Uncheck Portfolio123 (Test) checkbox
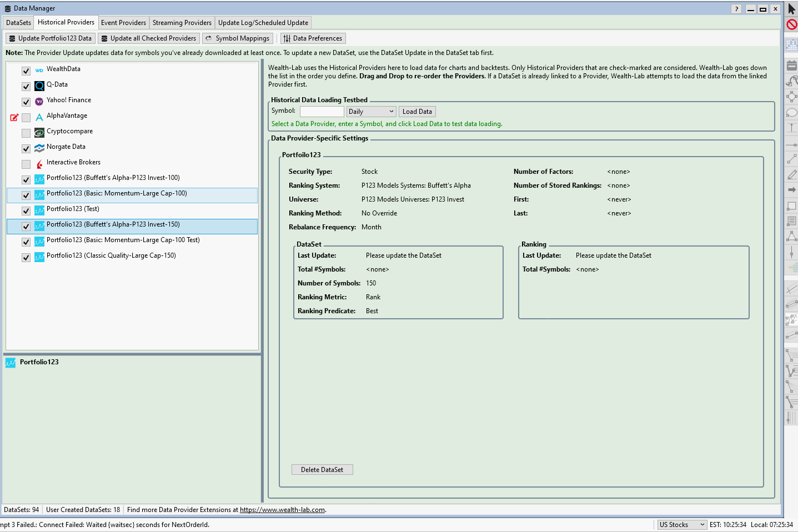Viewport: 798px width, 532px height. pyautogui.click(x=26, y=211)
